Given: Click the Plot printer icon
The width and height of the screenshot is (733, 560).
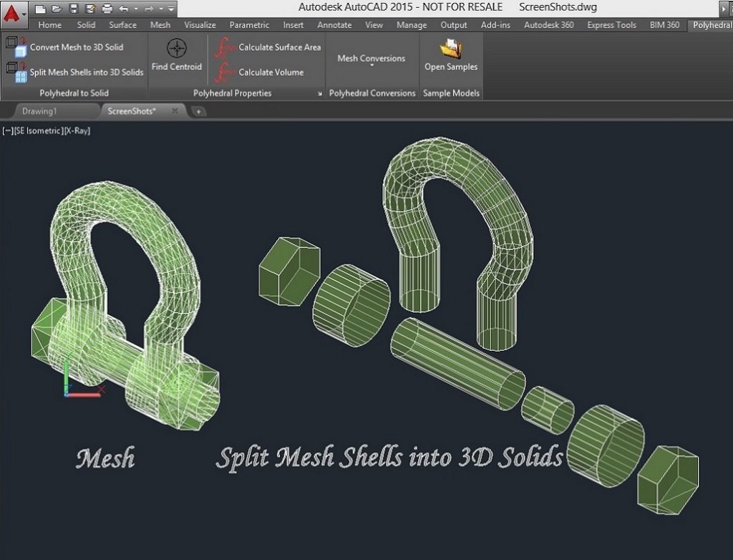Looking at the screenshot, I should (107, 9).
